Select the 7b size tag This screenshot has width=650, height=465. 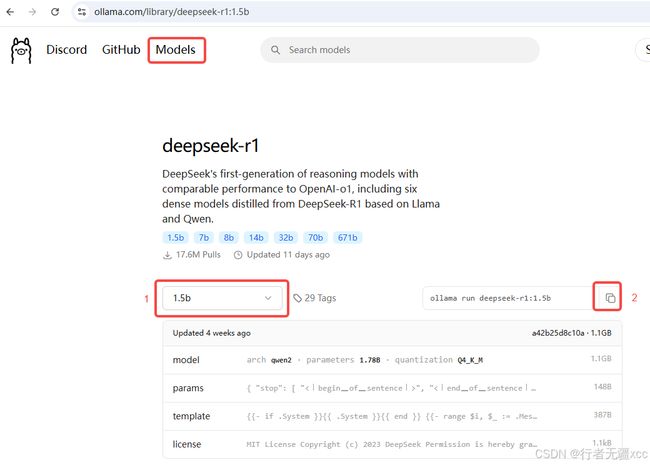(x=204, y=237)
